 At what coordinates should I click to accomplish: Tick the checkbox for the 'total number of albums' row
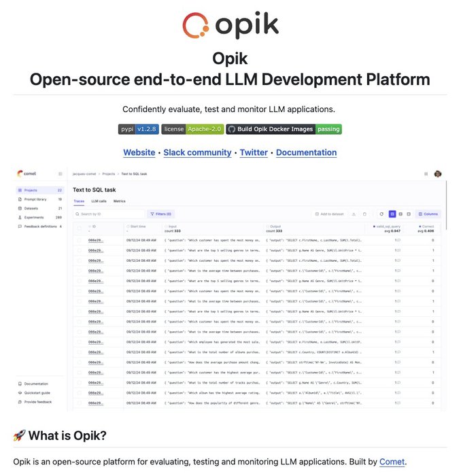click(x=79, y=352)
